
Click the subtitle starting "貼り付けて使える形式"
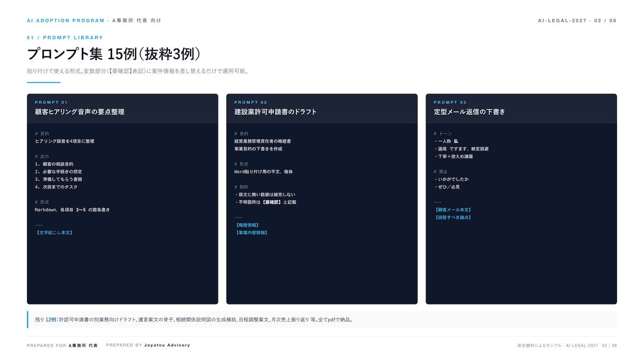tap(138, 71)
